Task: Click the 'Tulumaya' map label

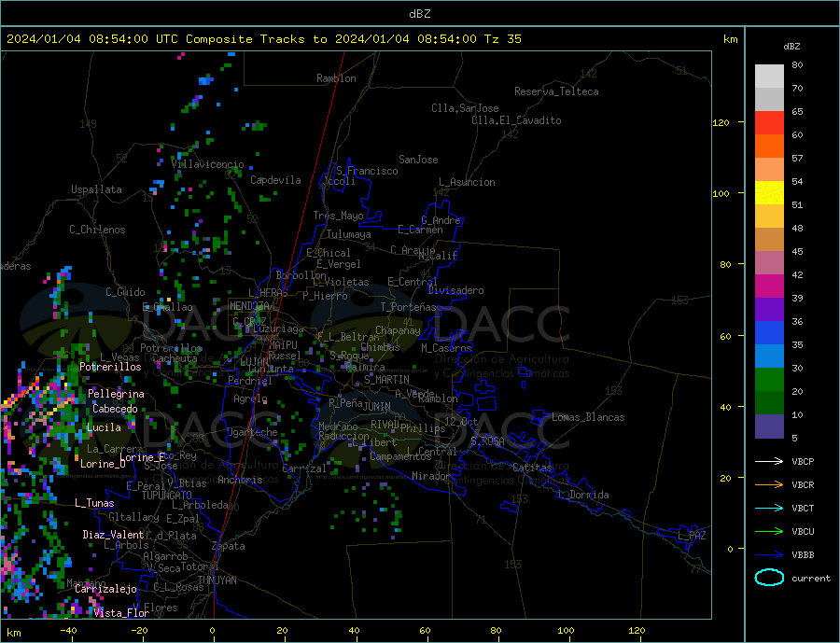Action: point(349,234)
